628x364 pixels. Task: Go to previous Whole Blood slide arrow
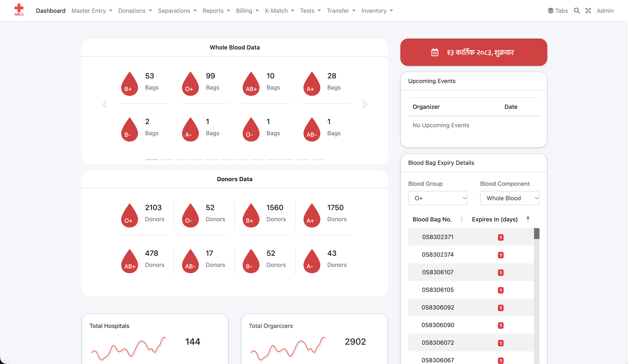coord(105,104)
